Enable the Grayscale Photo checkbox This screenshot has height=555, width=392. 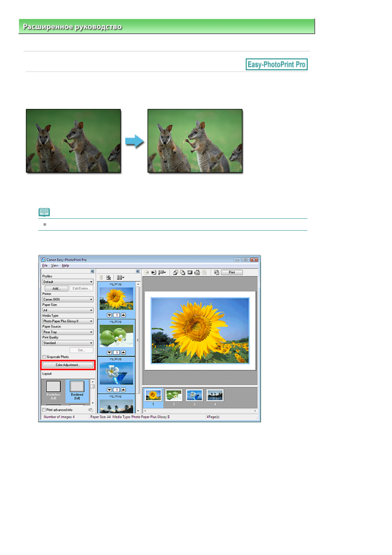tap(44, 357)
